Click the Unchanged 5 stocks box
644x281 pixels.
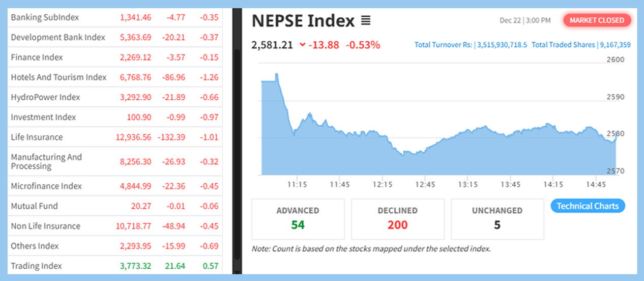point(497,219)
